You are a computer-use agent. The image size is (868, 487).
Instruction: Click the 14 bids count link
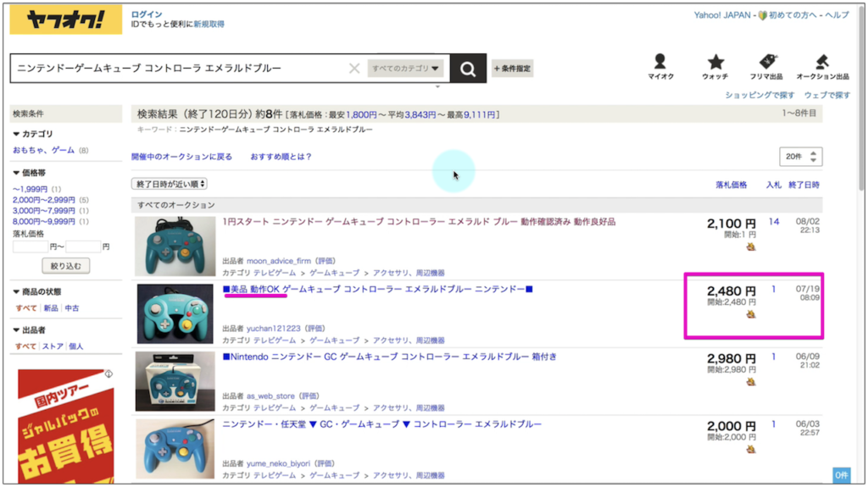pyautogui.click(x=774, y=222)
